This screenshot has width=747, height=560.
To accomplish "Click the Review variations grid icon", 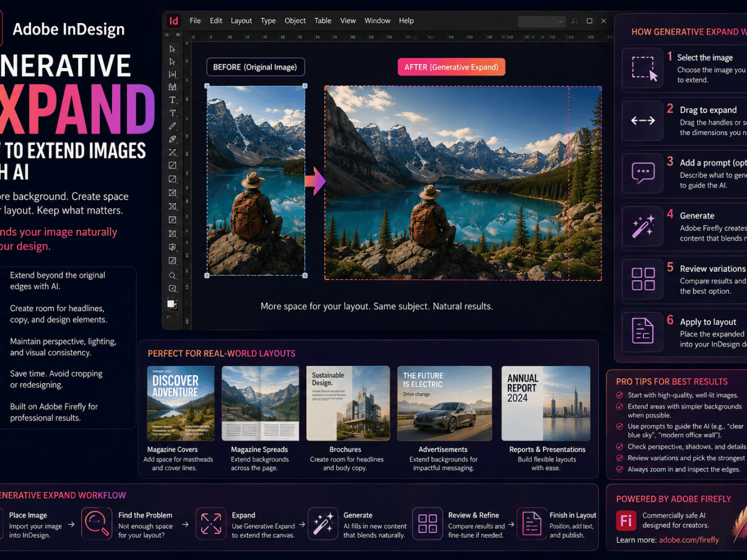I will click(643, 279).
